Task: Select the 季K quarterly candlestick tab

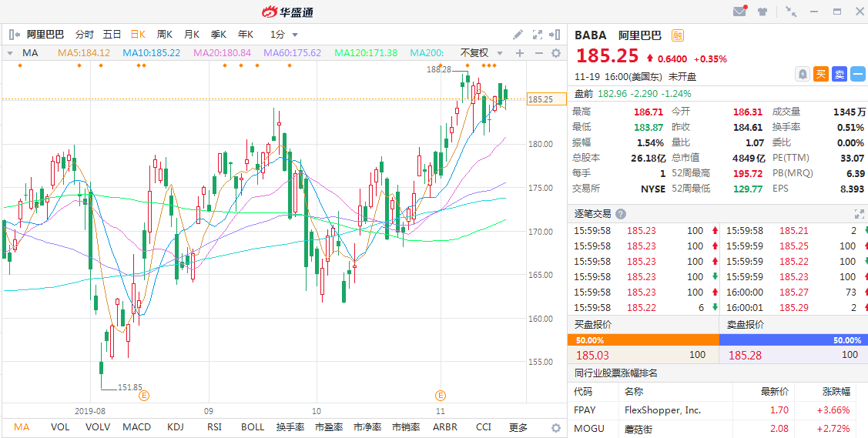Action: pos(219,35)
